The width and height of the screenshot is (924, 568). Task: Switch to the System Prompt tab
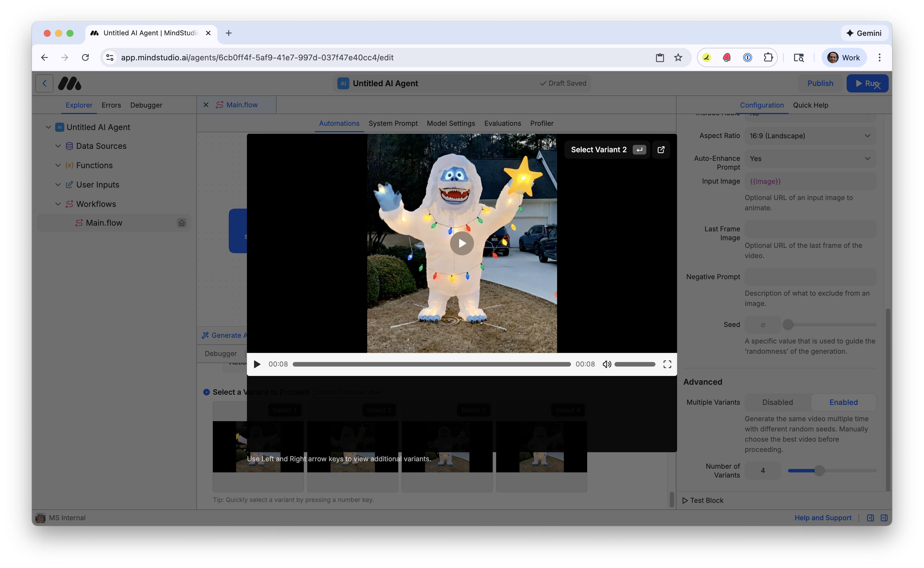(393, 123)
